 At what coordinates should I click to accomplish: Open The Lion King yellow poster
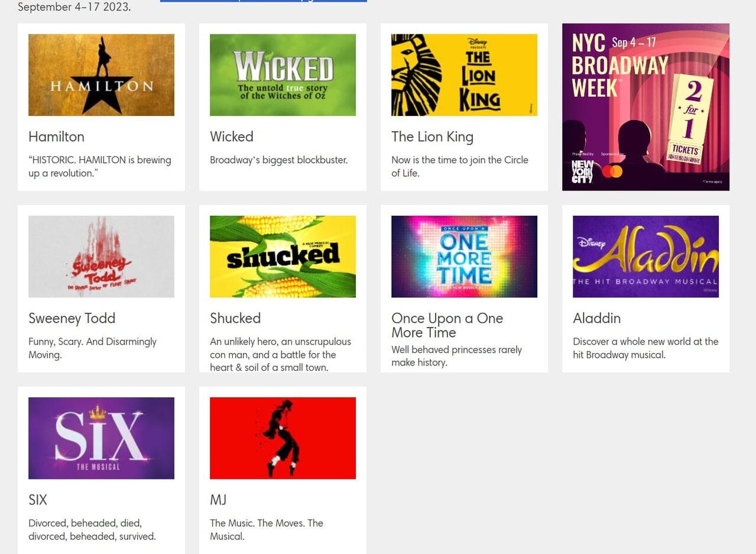click(464, 75)
